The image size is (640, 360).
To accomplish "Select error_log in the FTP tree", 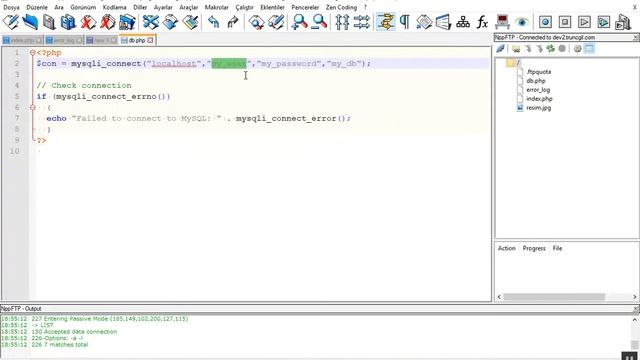I will tap(538, 90).
